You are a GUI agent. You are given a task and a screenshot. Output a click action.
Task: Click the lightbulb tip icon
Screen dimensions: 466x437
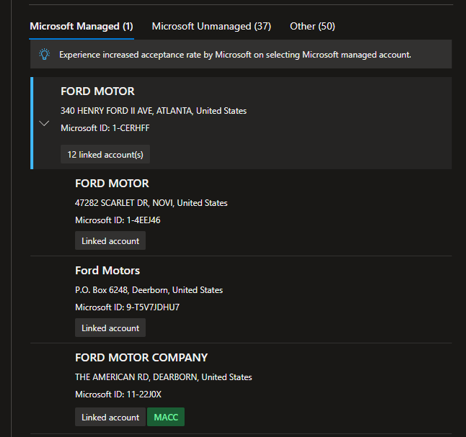(44, 54)
